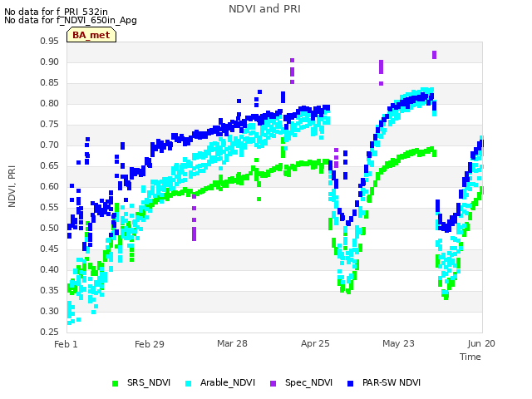The image size is (532, 399).
Task: Click the SRS_NDVI green legend swatch
Action: click(115, 383)
